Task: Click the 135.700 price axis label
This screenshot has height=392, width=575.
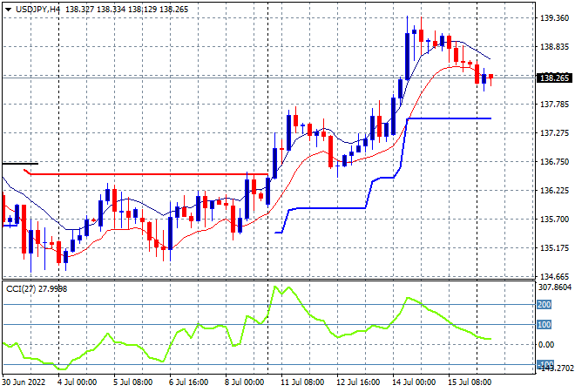Action: 554,220
